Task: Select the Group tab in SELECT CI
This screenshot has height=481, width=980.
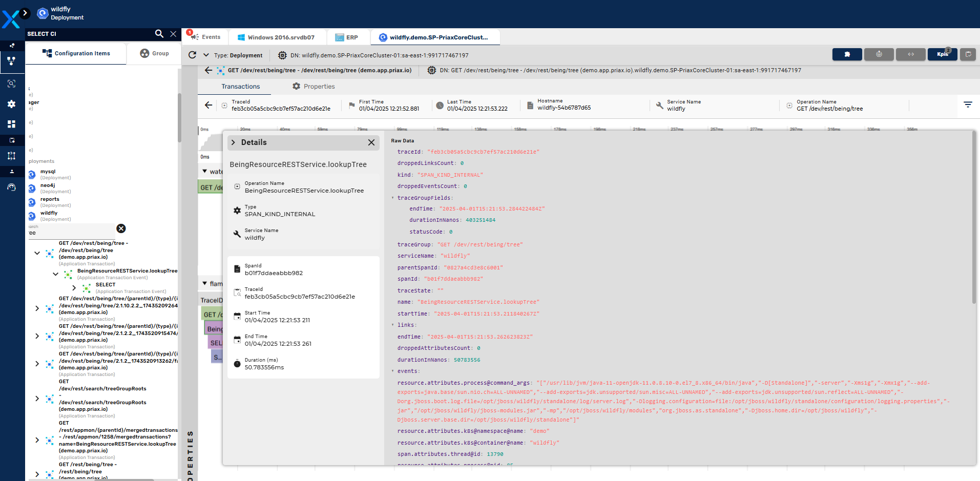Action: tap(154, 53)
